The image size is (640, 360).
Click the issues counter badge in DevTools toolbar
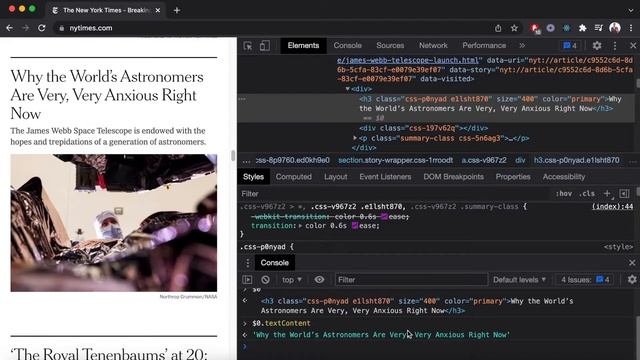click(x=570, y=46)
